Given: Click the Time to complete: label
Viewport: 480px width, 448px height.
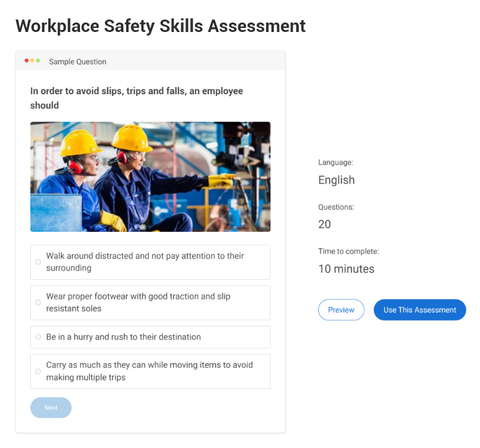Looking at the screenshot, I should [348, 251].
